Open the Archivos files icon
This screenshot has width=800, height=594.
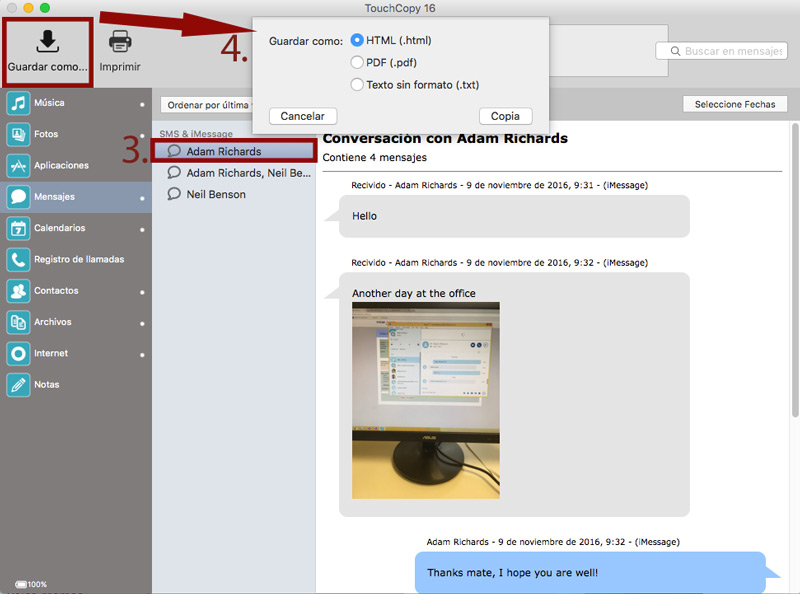(18, 322)
